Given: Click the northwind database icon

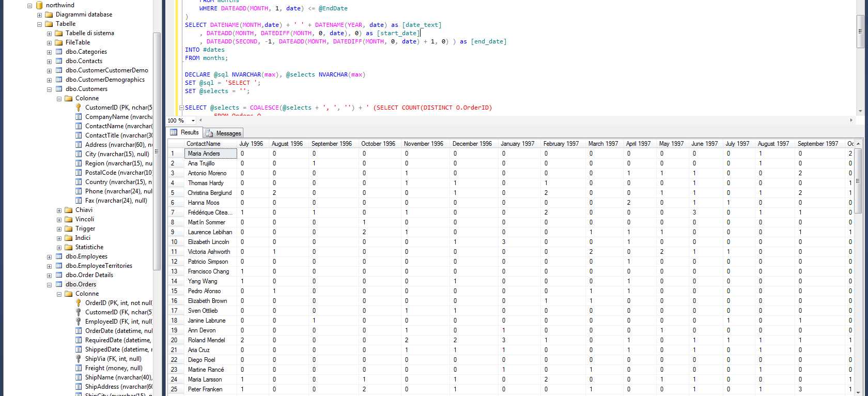Looking at the screenshot, I should tap(39, 5).
